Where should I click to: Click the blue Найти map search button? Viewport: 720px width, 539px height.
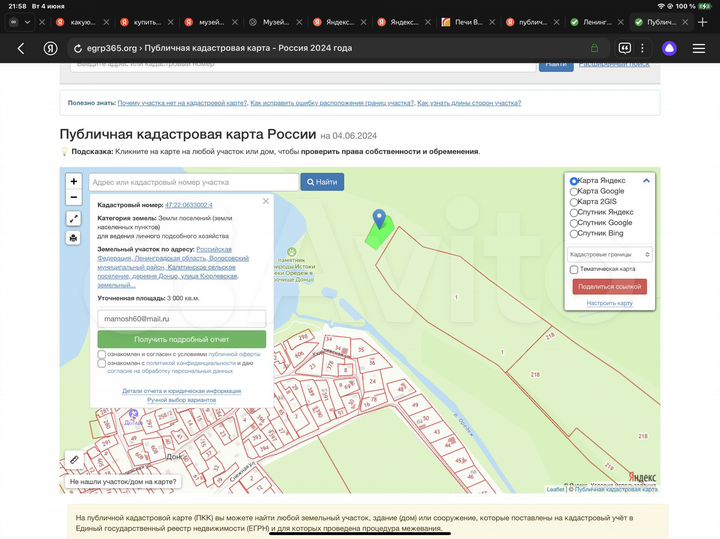(322, 182)
